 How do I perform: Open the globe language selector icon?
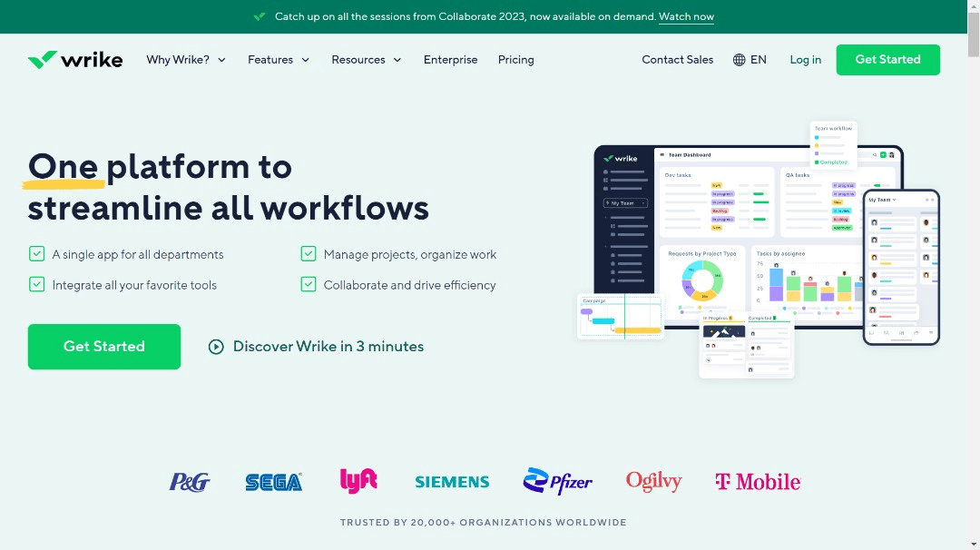click(740, 59)
